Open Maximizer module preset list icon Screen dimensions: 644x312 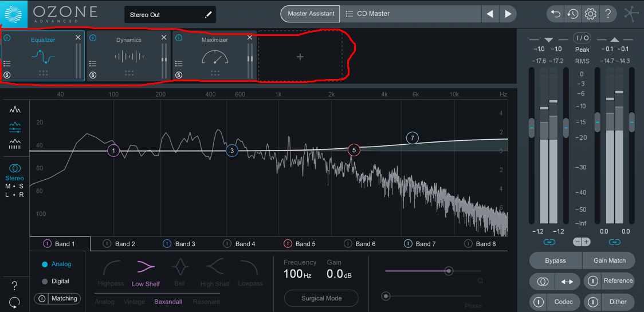pyautogui.click(x=178, y=64)
